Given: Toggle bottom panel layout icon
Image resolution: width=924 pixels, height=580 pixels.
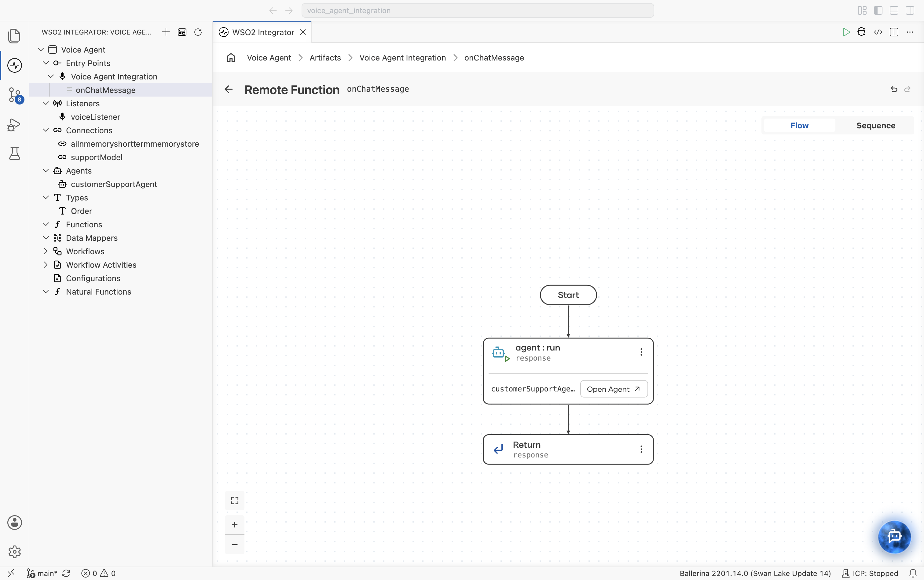Looking at the screenshot, I should pyautogui.click(x=894, y=10).
